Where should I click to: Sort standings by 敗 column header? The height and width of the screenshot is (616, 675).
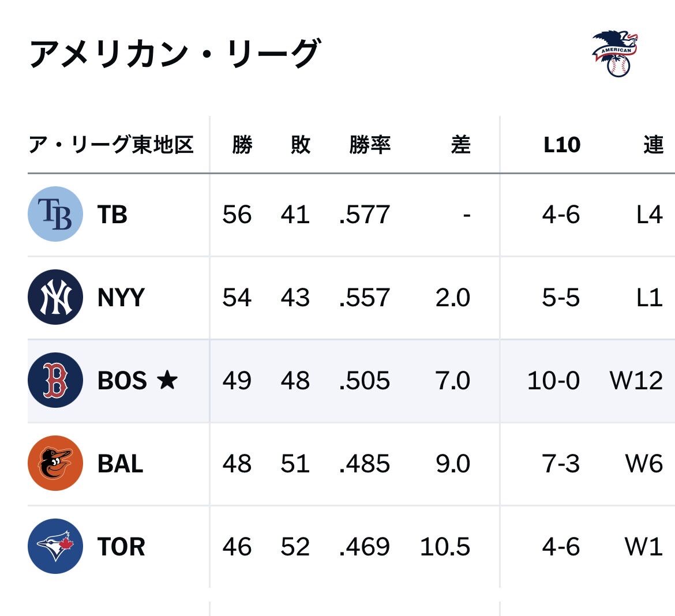click(x=300, y=145)
